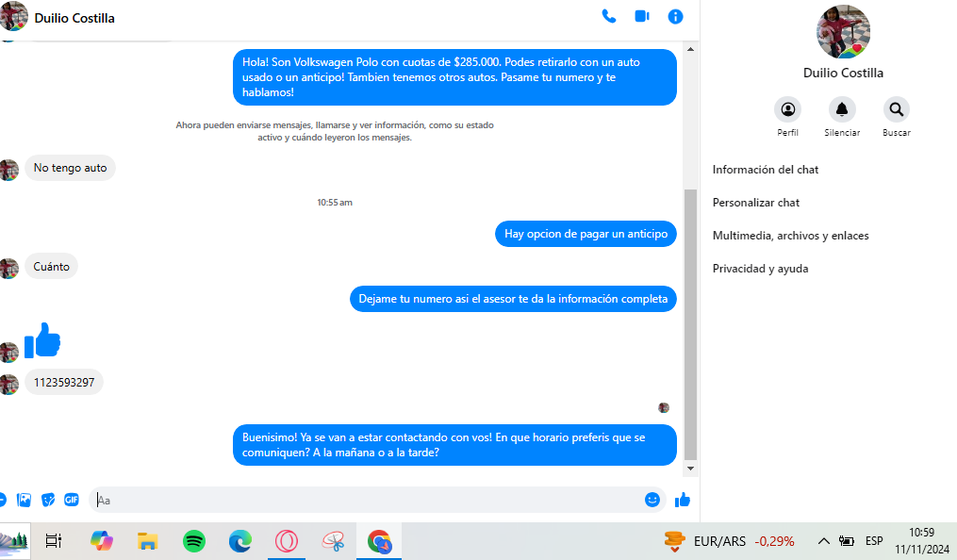Open the GIF picker

coord(72,501)
